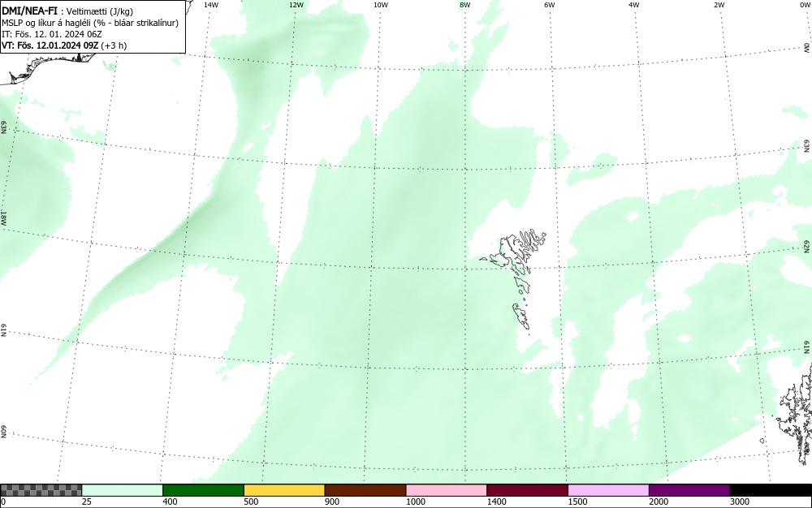Click the lavender 1500–2000 legend swatch
This screenshot has height=508, width=812.
(x=608, y=490)
